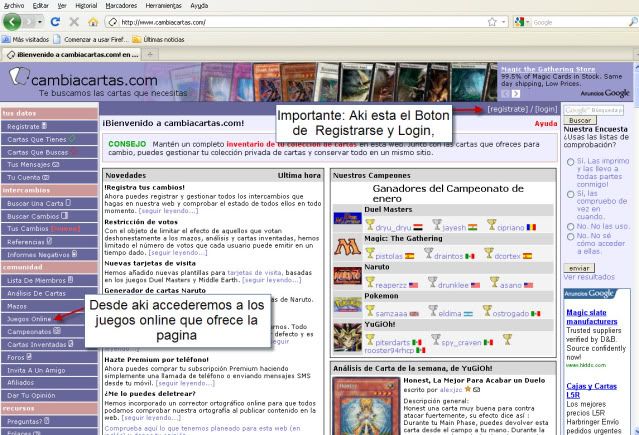Open the Marcadores menu
The height and width of the screenshot is (435, 639).
point(121,6)
